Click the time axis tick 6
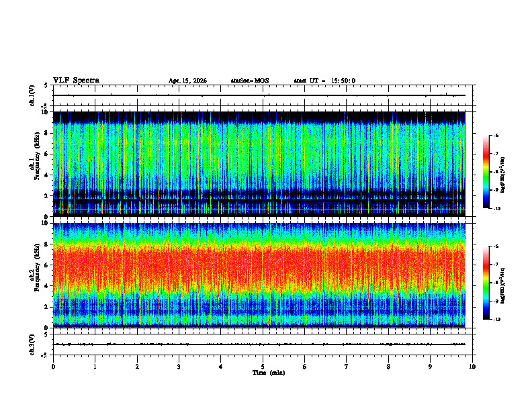The height and width of the screenshot is (411, 532). coord(305,367)
